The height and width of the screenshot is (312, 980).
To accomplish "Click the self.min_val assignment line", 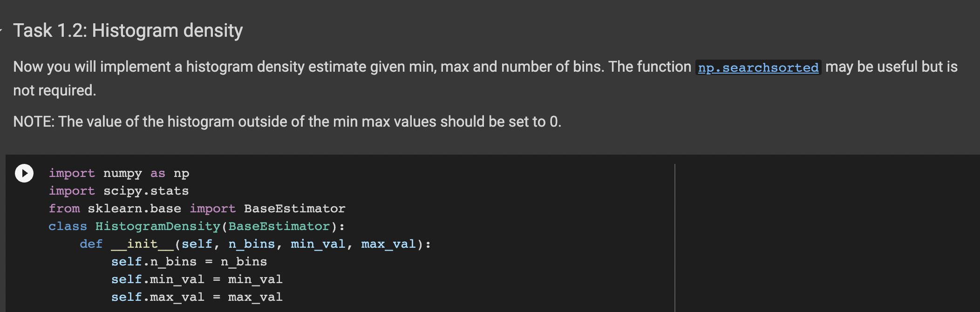I will (196, 279).
